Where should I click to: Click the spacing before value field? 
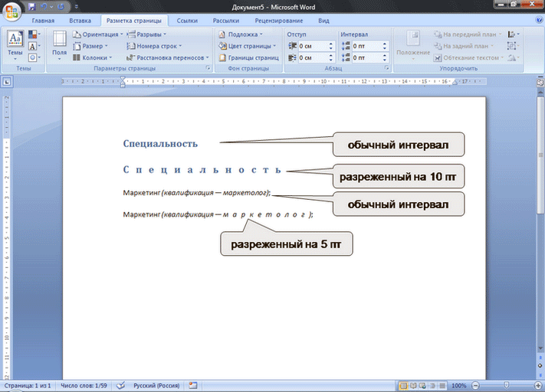tap(366, 46)
